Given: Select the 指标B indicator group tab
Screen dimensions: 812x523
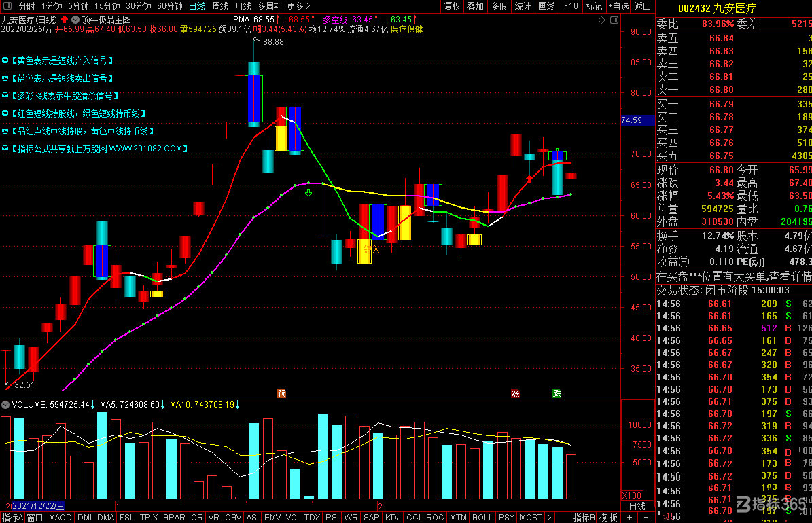Looking at the screenshot, I should (584, 518).
